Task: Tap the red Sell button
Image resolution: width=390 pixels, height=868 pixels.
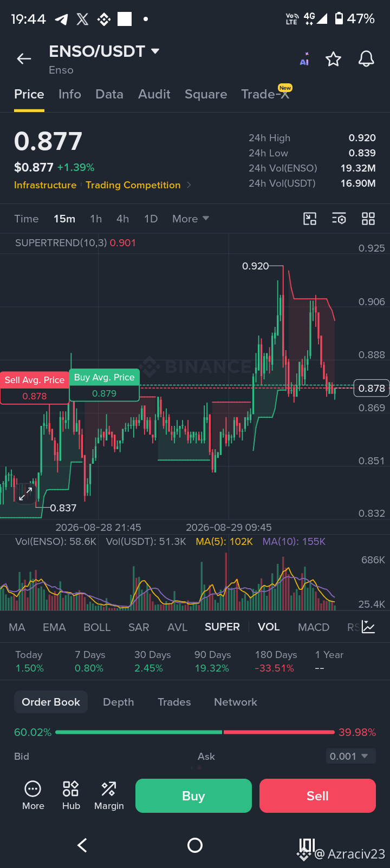Action: point(317,795)
